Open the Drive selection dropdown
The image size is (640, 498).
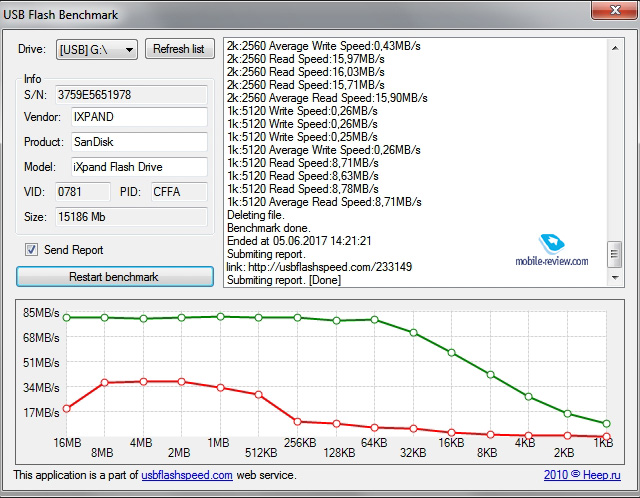pyautogui.click(x=96, y=50)
